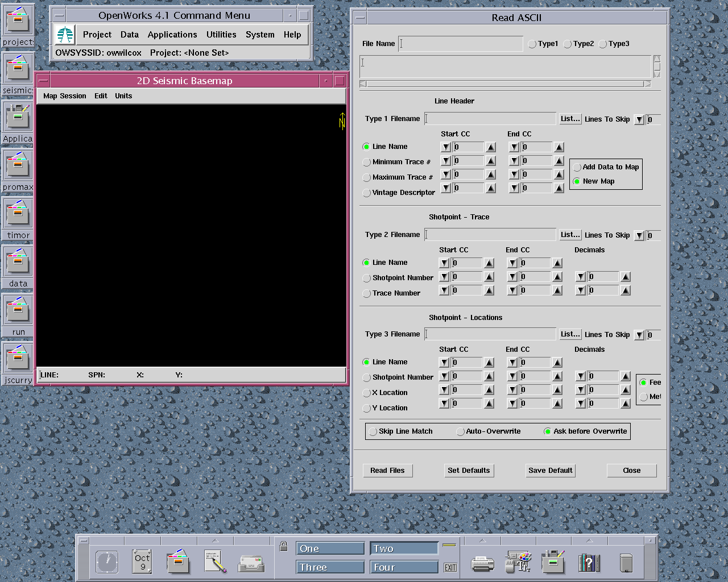The image size is (728, 582).
Task: Enable the Auto-Overwrite option
Action: pyautogui.click(x=460, y=432)
